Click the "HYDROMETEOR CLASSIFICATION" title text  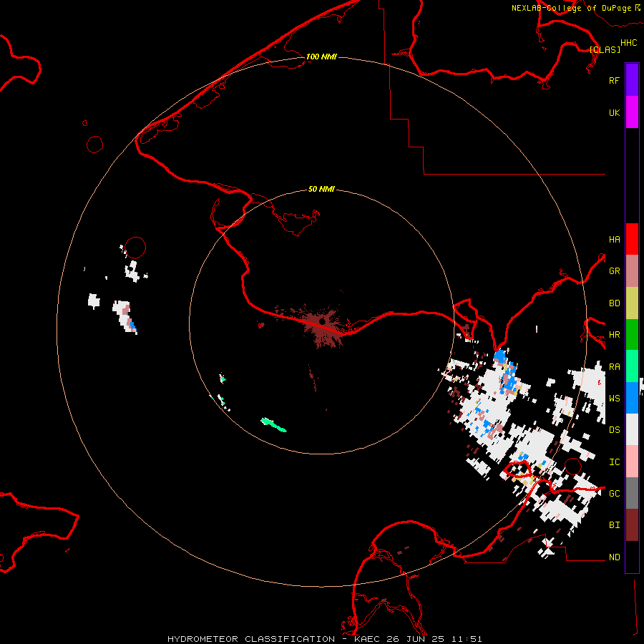tap(251, 639)
